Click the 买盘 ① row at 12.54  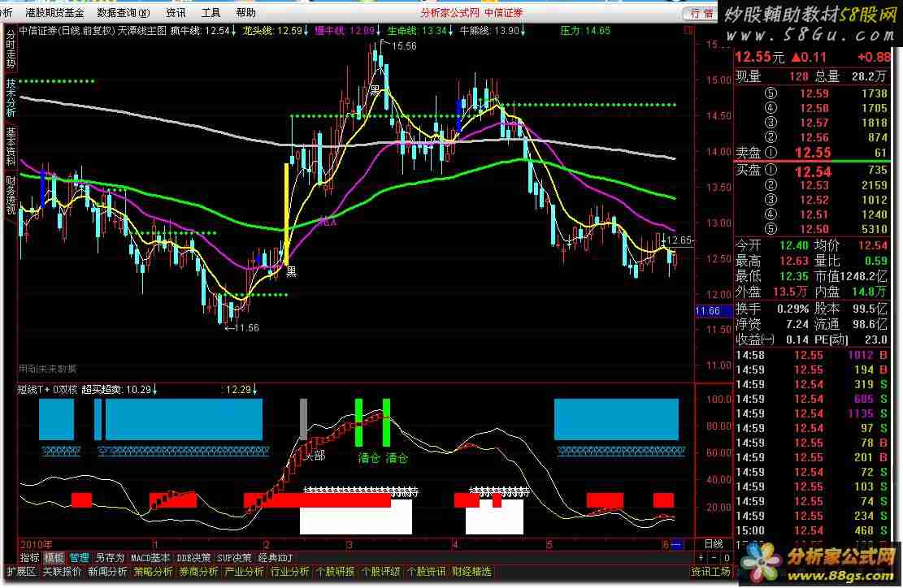tap(812, 171)
